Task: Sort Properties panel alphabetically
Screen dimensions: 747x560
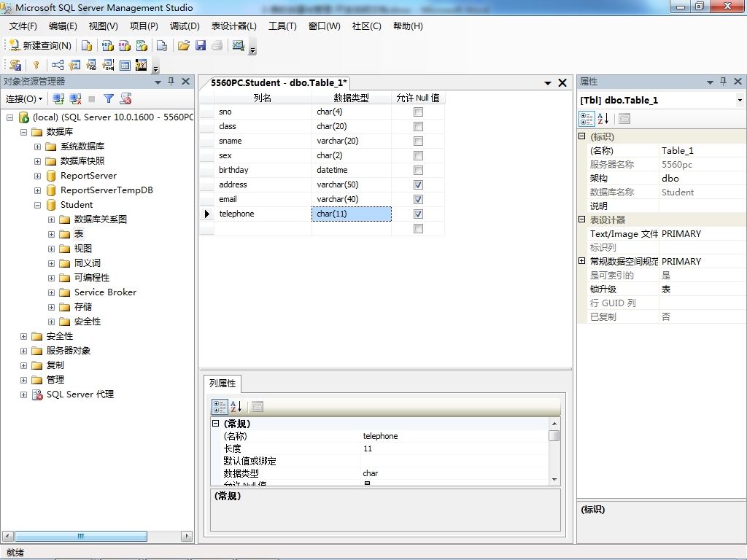Action: coord(603,119)
